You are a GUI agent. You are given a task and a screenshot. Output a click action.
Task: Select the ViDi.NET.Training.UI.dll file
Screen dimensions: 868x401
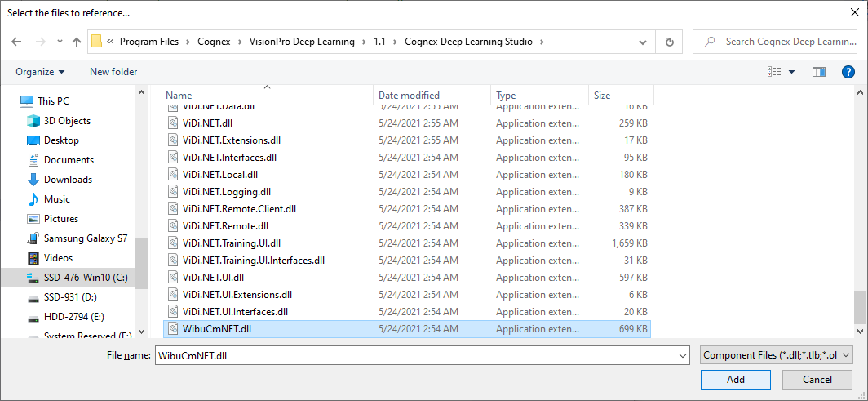pos(232,243)
